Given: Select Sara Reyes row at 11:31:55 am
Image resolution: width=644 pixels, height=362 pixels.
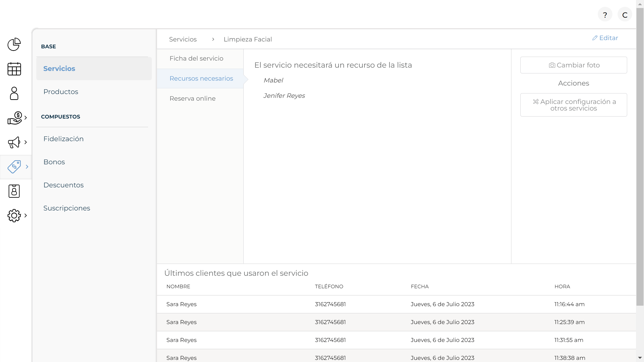Looking at the screenshot, I should click(396, 340).
